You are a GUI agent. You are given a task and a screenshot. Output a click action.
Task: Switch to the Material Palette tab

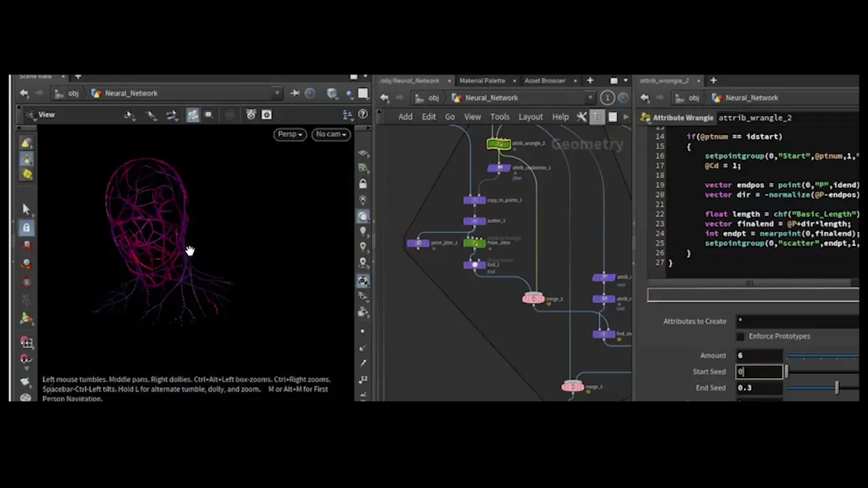(x=482, y=81)
